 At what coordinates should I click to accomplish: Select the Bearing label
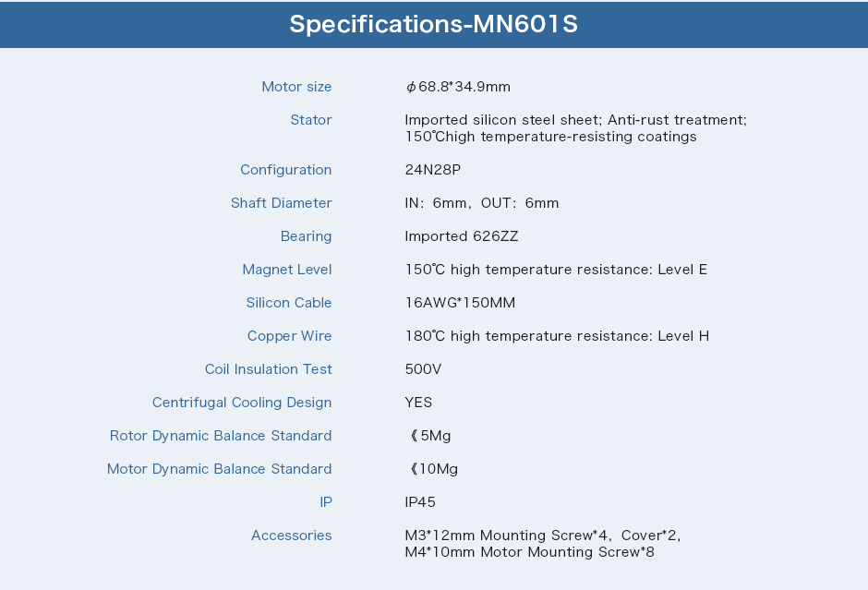coord(307,236)
